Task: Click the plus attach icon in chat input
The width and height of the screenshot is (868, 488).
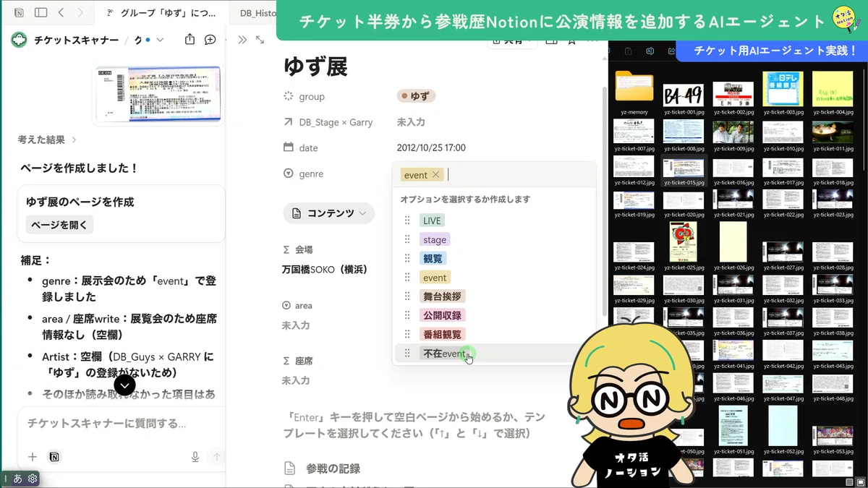Action: click(33, 457)
